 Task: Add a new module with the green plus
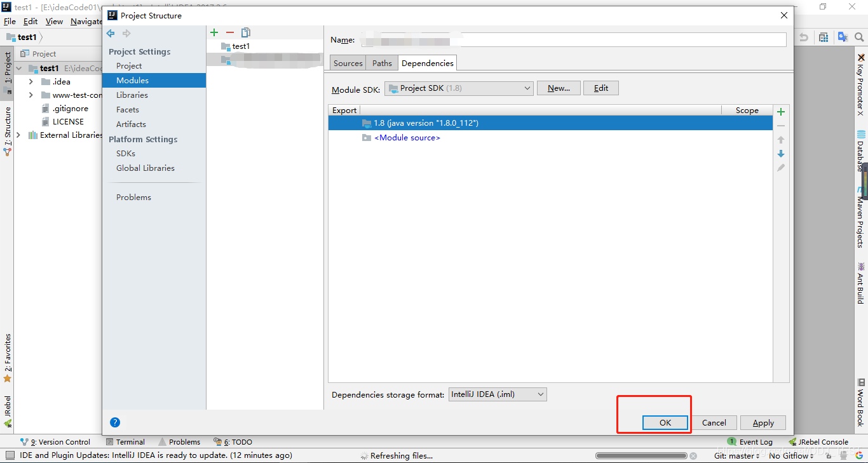coord(214,32)
